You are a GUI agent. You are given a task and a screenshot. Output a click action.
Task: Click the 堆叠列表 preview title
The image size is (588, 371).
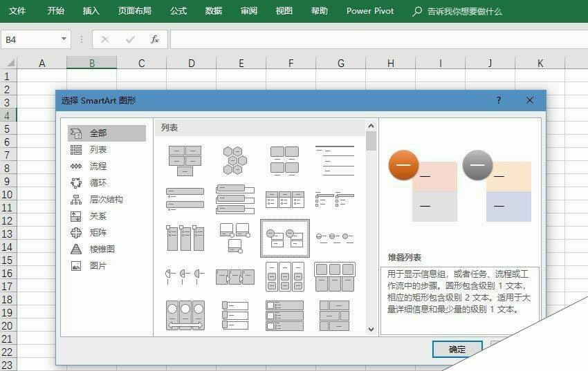(405, 257)
